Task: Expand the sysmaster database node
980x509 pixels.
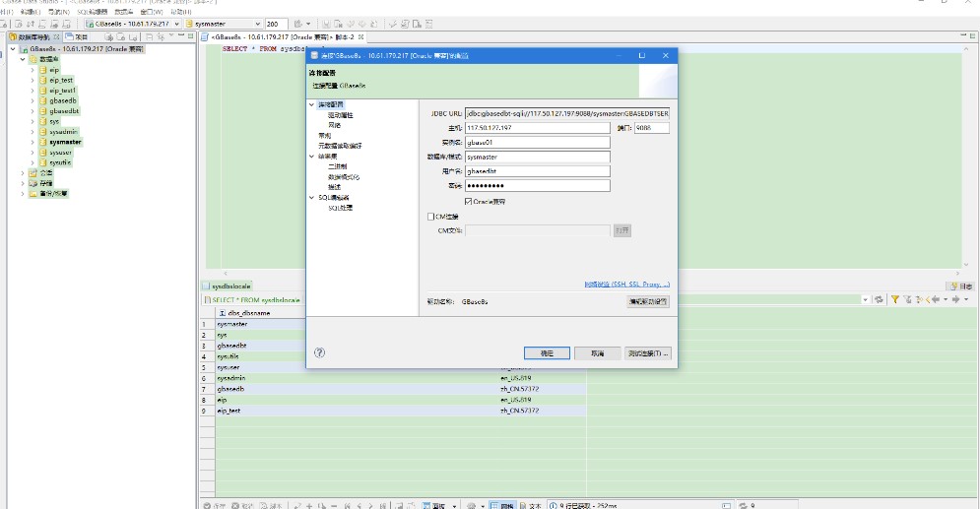Action: click(x=33, y=142)
